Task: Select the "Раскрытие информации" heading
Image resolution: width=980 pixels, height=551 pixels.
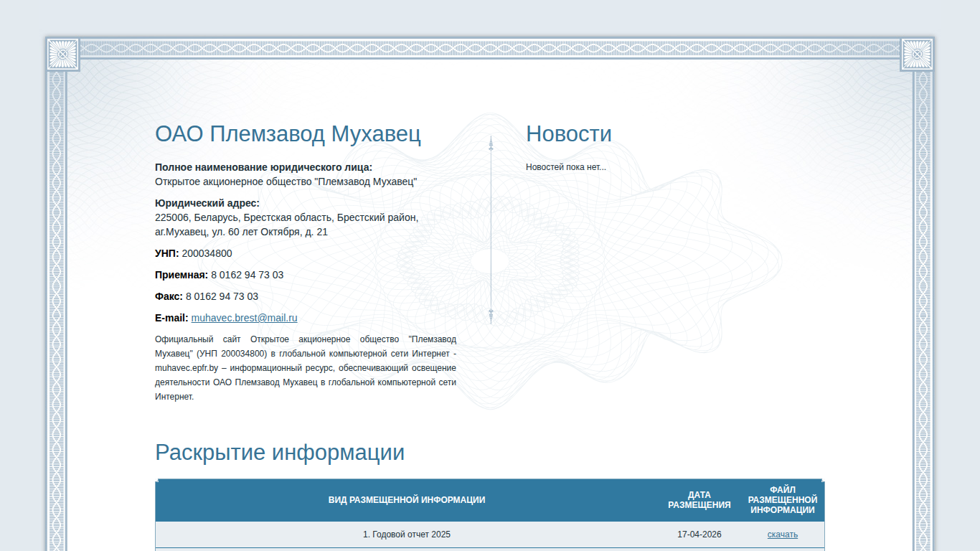Action: 280,453
